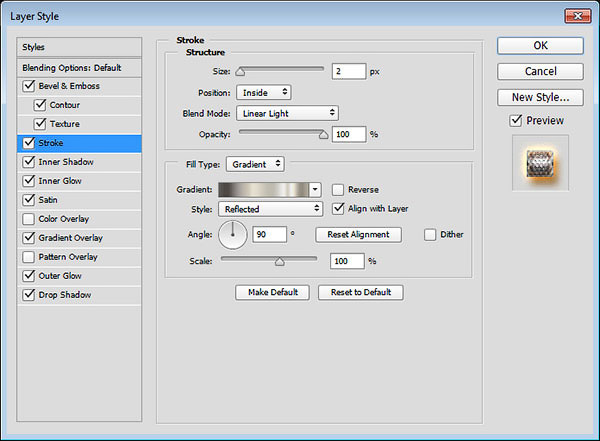This screenshot has height=441, width=600.
Task: Open the Fill Type dropdown
Action: [x=255, y=164]
